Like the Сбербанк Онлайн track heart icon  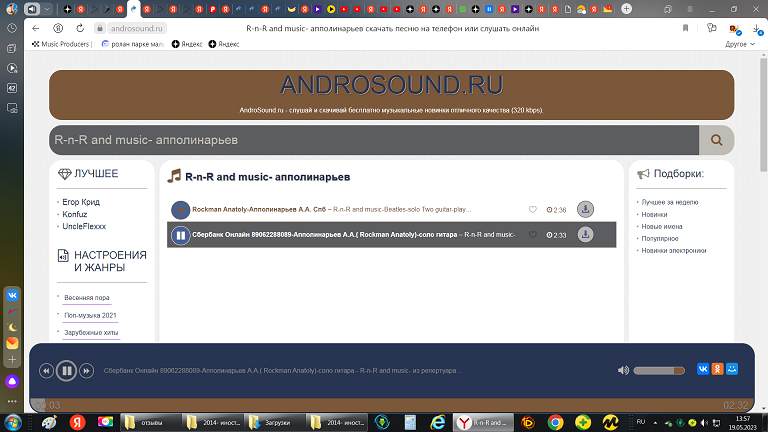[532, 235]
